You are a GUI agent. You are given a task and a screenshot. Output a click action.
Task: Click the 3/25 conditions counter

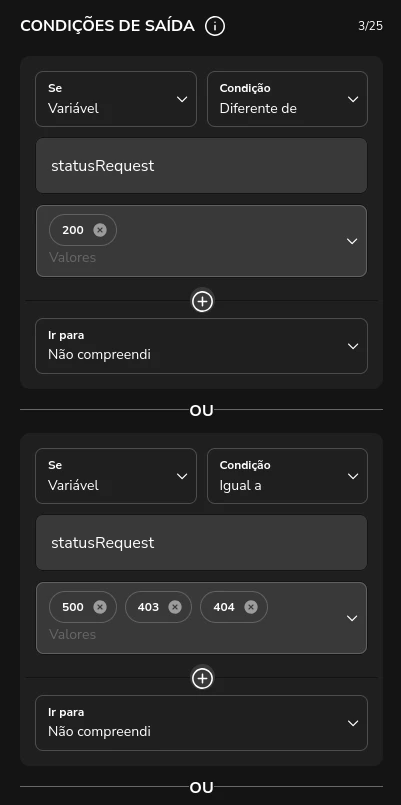pos(370,26)
